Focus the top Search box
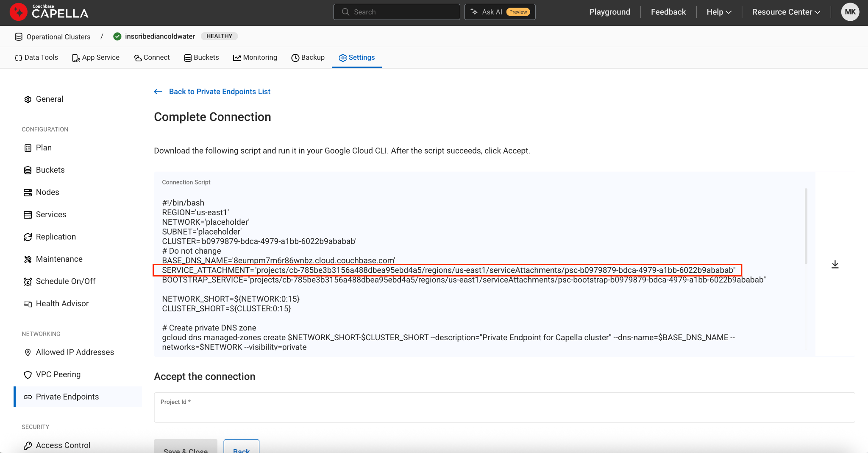Image resolution: width=868 pixels, height=453 pixels. (x=396, y=12)
